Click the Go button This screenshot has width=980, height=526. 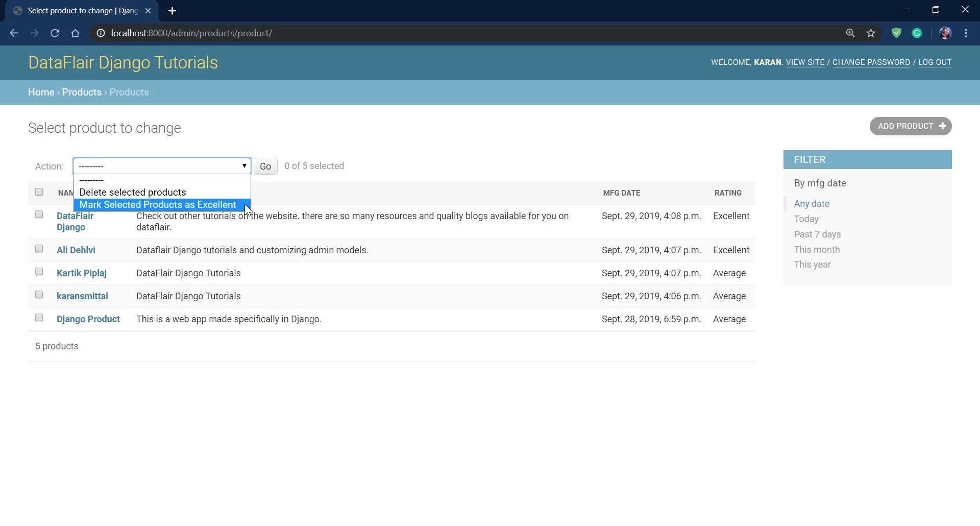(x=265, y=166)
